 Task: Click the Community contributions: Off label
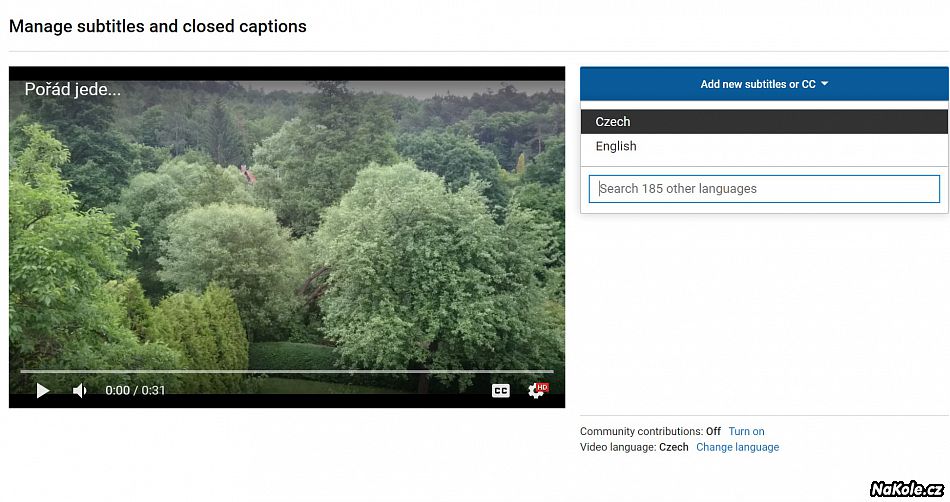[650, 431]
